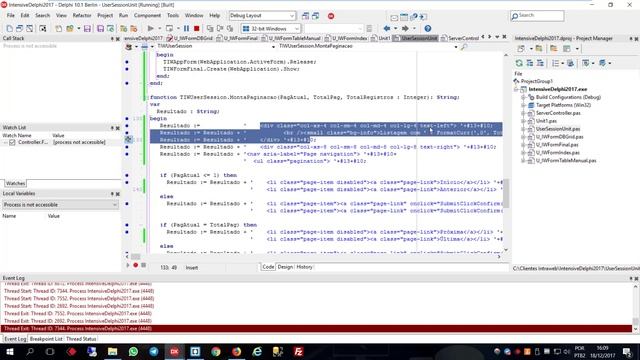Switch to ServerControl editor tab

pos(460,38)
